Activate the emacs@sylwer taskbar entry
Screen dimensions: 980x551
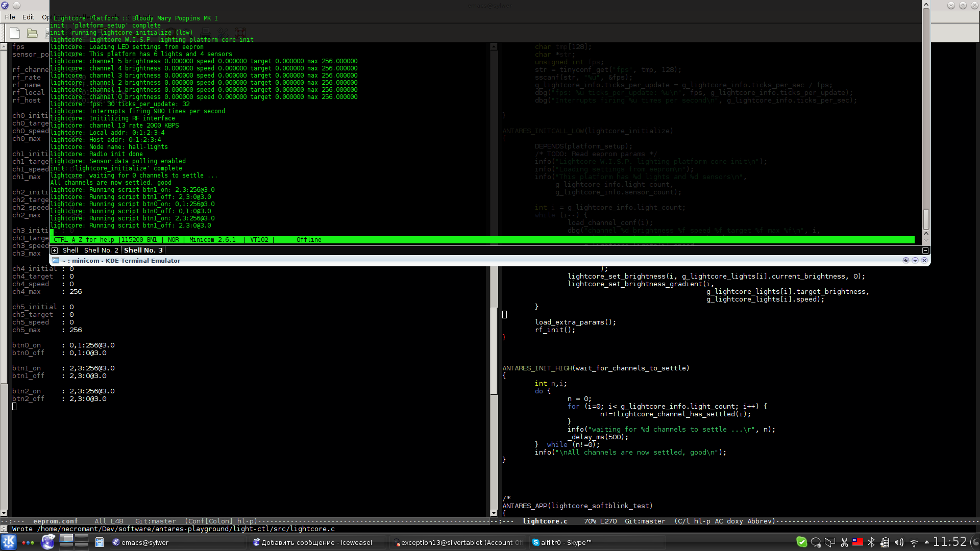tap(178, 542)
